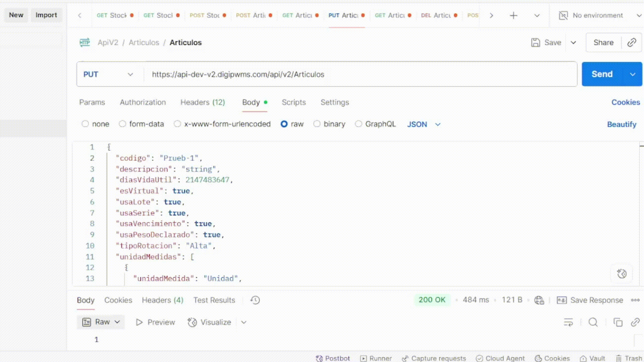Open the Test Results response tab
This screenshot has width=644, height=362.
point(214,300)
